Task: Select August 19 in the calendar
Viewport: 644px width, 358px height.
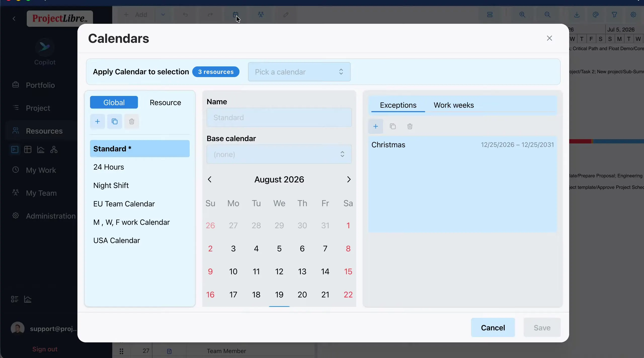Action: (279, 295)
